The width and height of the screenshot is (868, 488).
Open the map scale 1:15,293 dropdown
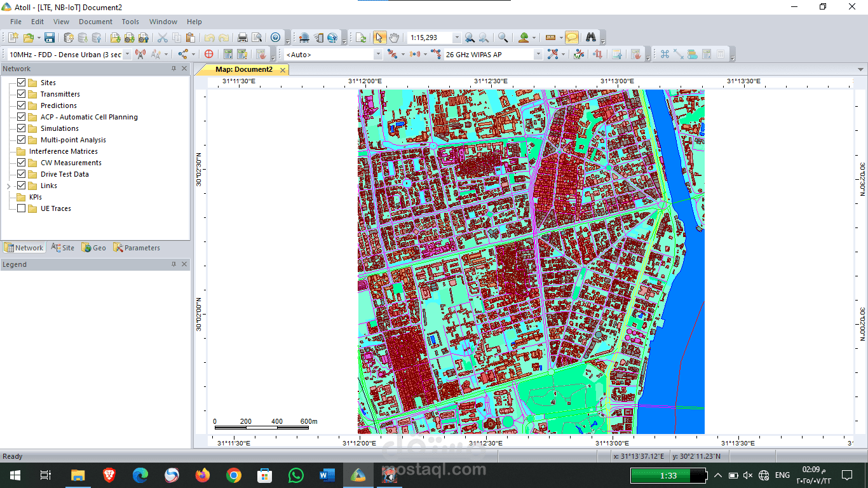(456, 37)
